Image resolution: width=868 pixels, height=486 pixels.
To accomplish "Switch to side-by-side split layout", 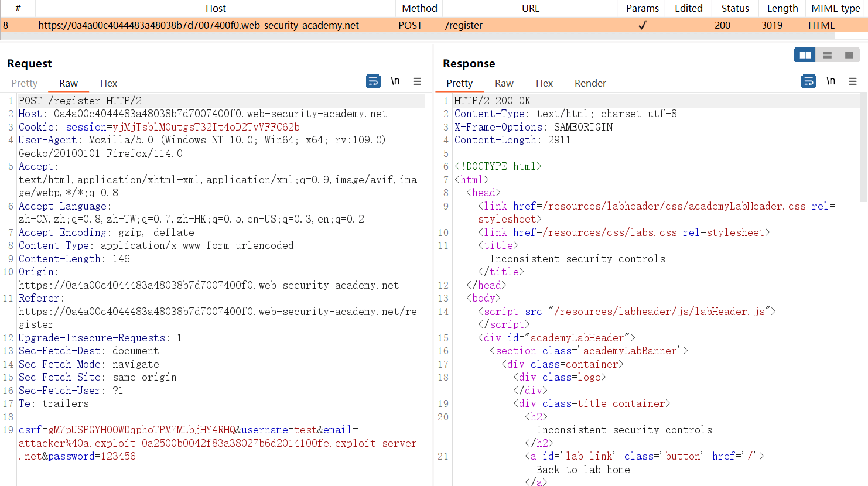I will [805, 55].
